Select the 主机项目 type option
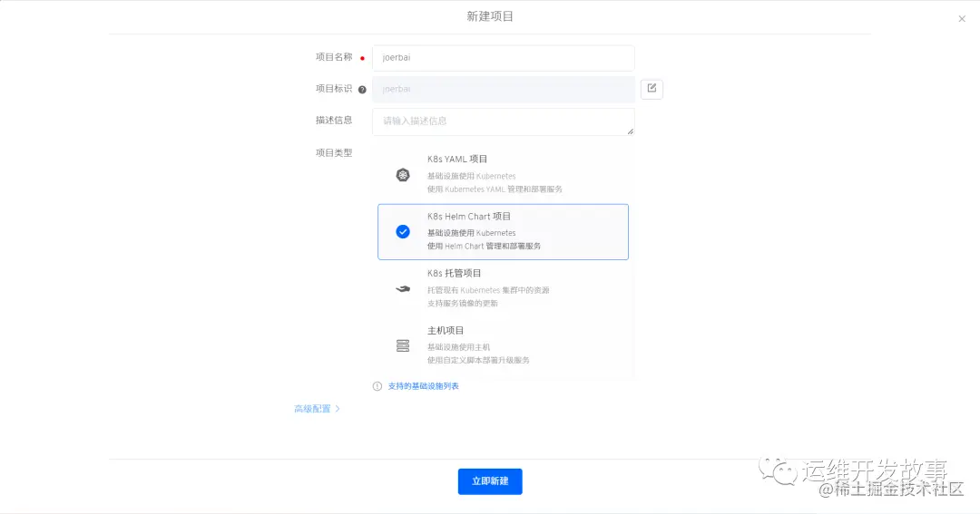The width and height of the screenshot is (980, 514). point(503,345)
